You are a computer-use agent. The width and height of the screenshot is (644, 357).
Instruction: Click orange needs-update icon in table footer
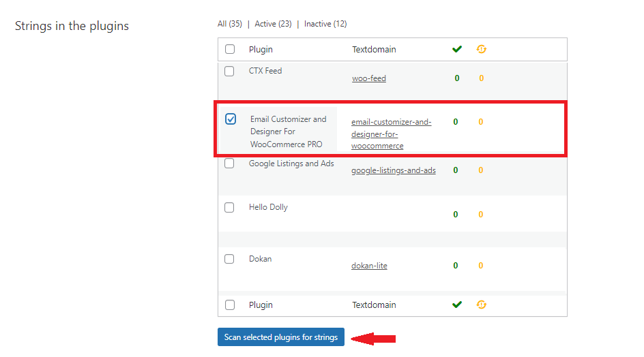pyautogui.click(x=482, y=305)
